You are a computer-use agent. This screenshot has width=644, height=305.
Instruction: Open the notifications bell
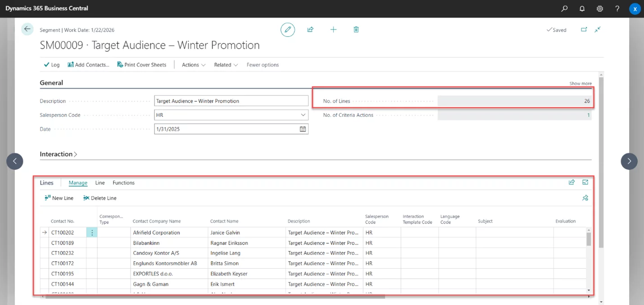(x=582, y=9)
